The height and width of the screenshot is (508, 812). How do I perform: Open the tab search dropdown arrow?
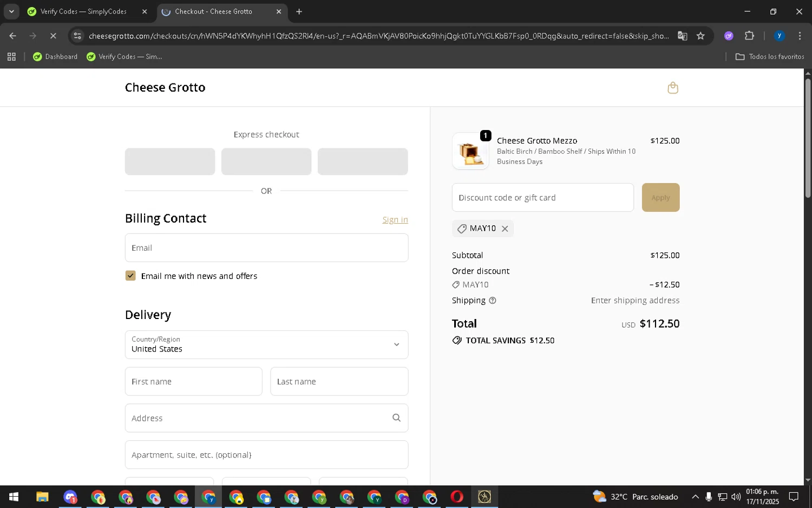coord(11,11)
